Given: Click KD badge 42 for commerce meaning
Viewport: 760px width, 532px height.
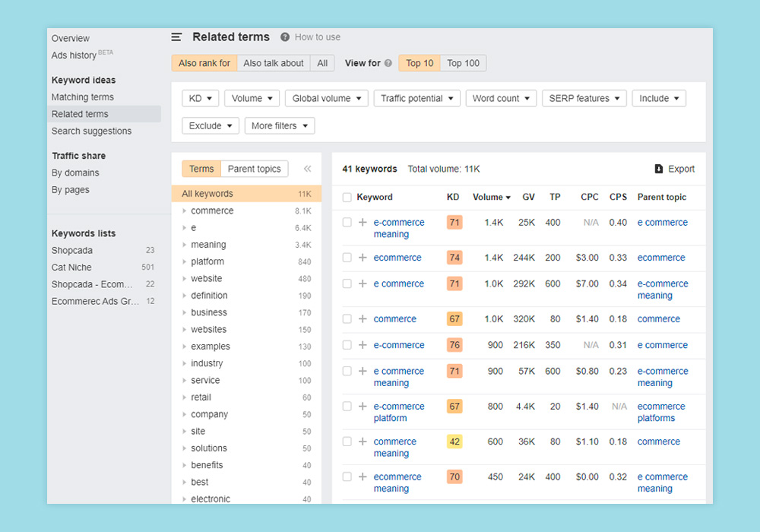Looking at the screenshot, I should (x=454, y=442).
